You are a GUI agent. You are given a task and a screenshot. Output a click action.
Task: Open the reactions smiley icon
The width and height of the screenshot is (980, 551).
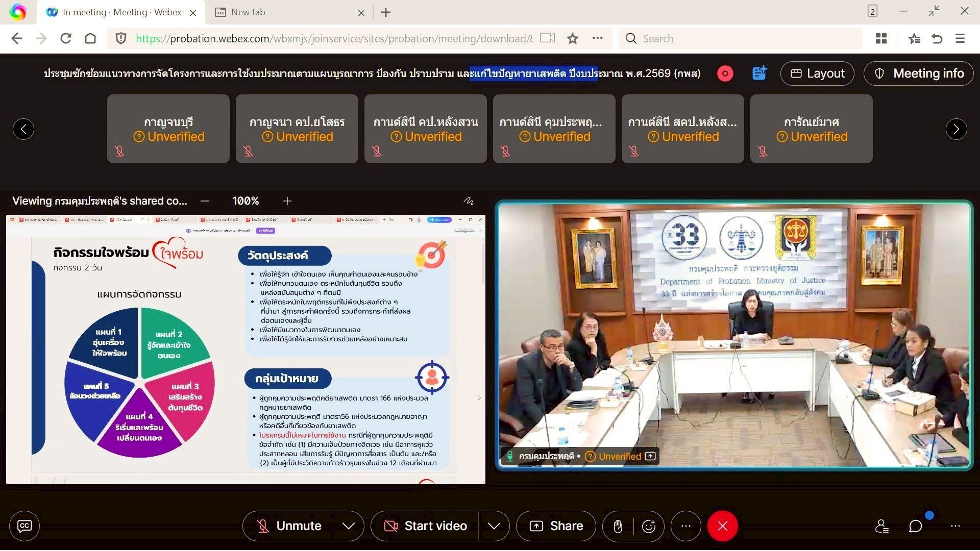pyautogui.click(x=648, y=526)
